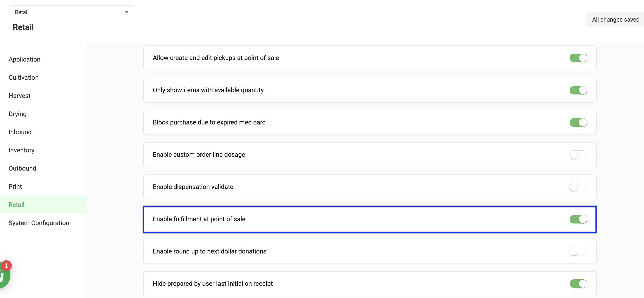Open the chat widget with notification badge
The width and height of the screenshot is (644, 298).
click(5, 275)
